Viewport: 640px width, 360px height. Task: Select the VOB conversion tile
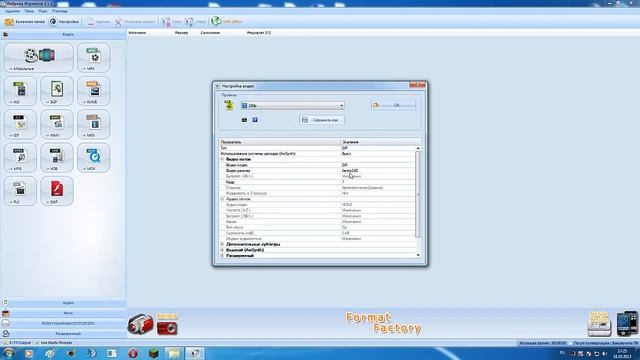pyautogui.click(x=57, y=158)
